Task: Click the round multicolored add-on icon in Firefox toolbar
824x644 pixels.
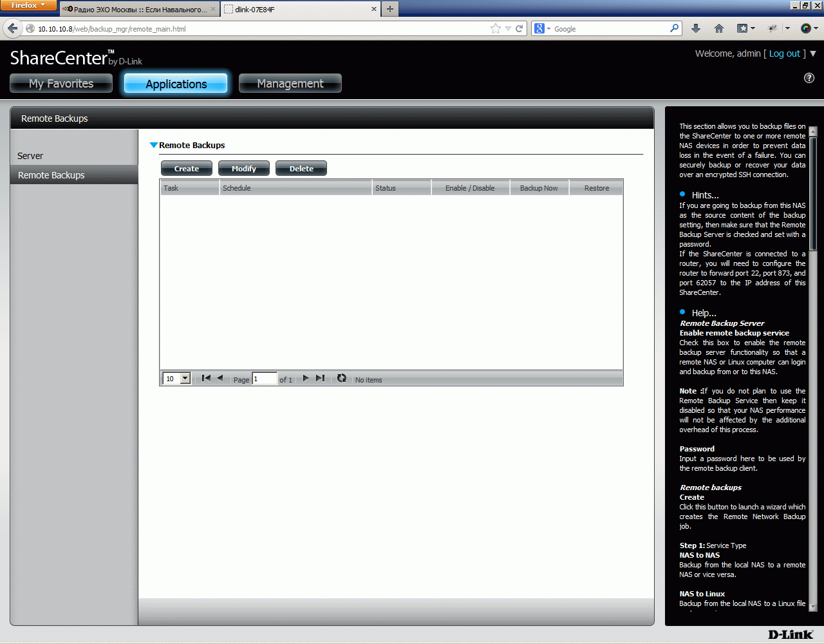Action: tap(806, 28)
